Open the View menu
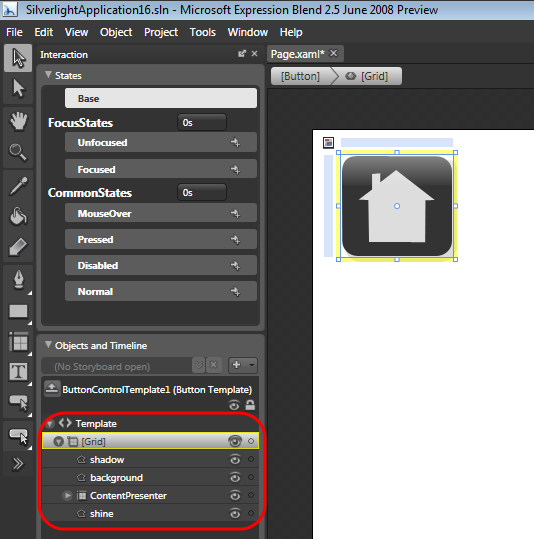 pos(76,32)
